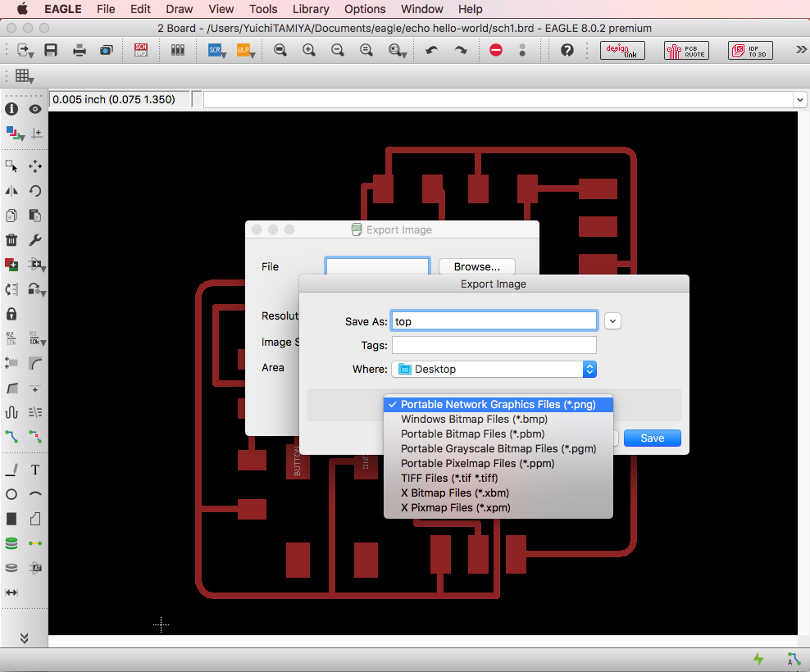This screenshot has width=810, height=672.
Task: Open the Library menu
Action: [311, 9]
